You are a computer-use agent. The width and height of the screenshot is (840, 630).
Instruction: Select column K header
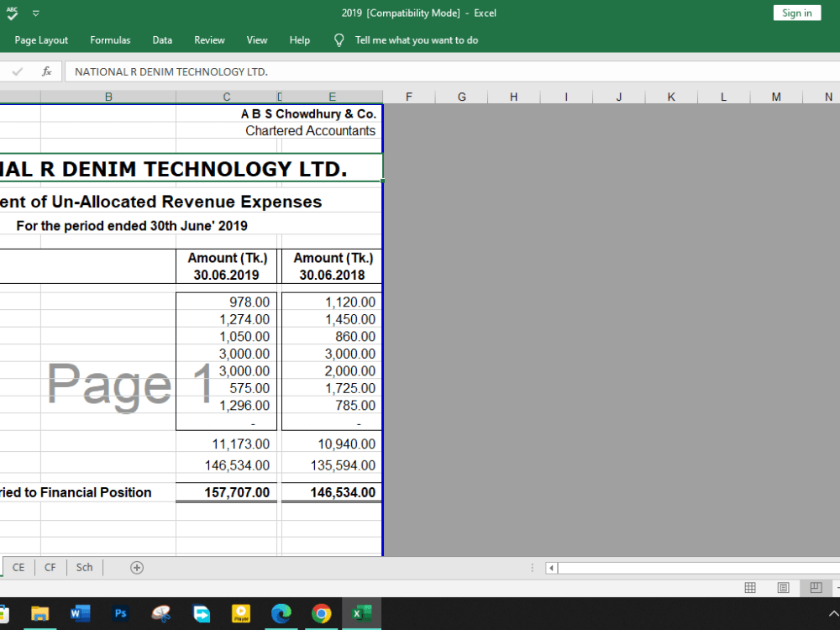pyautogui.click(x=671, y=97)
